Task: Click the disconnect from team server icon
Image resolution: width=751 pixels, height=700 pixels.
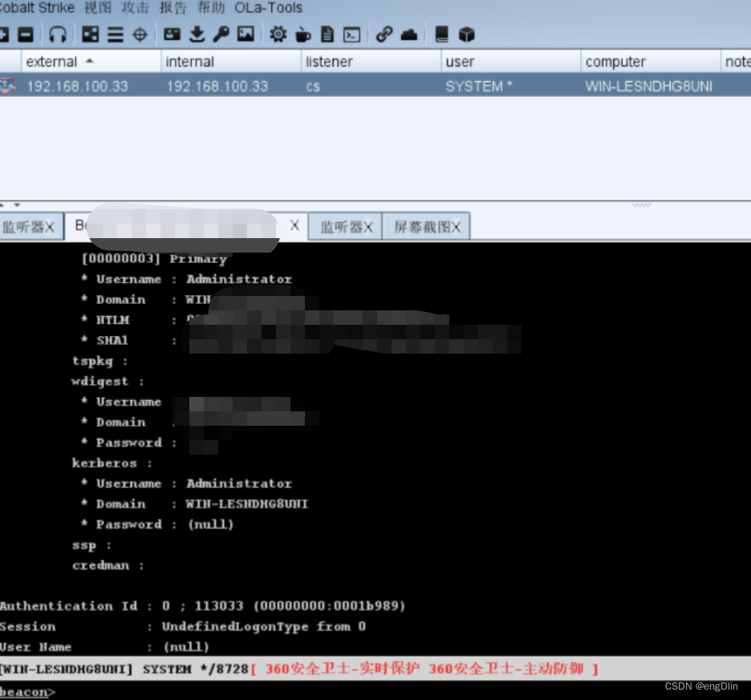Action: (x=26, y=34)
